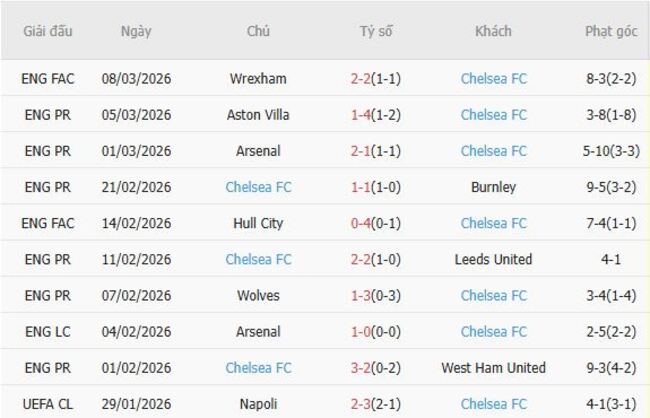The image size is (650, 418).
Task: Click the 2-2 score in Wrexham match
Action: (x=361, y=79)
